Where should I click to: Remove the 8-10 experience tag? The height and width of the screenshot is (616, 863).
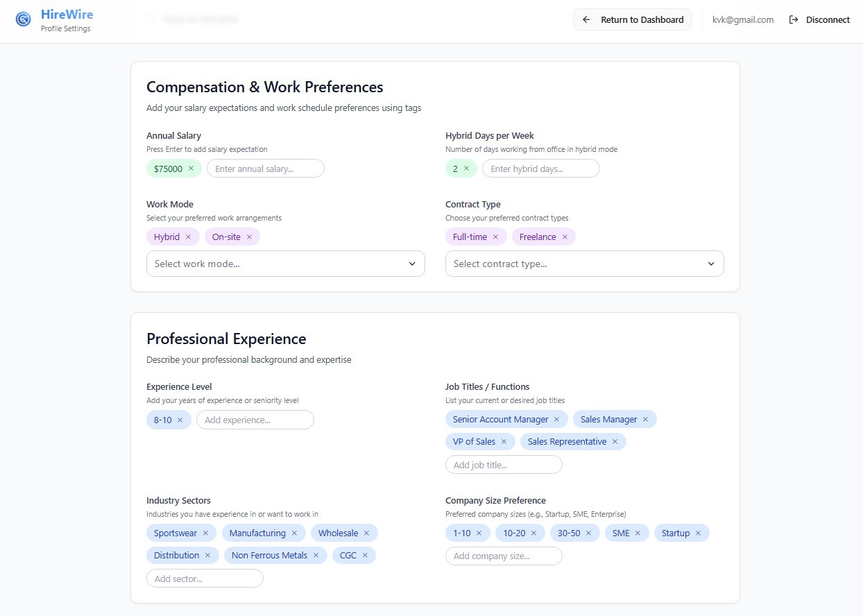180,420
